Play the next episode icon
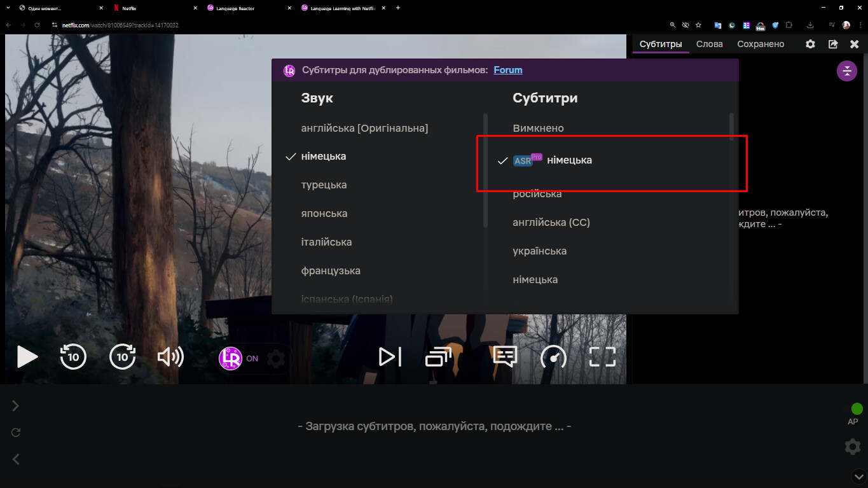Image resolution: width=868 pixels, height=488 pixels. click(x=390, y=357)
